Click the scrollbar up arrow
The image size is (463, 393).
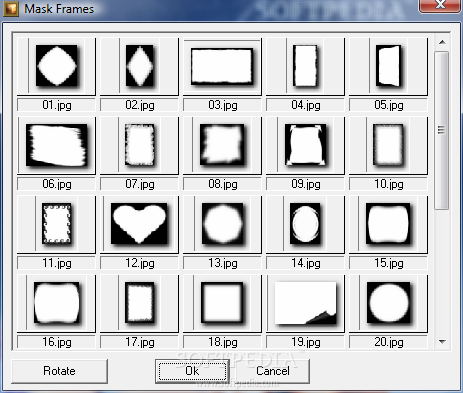[442, 42]
